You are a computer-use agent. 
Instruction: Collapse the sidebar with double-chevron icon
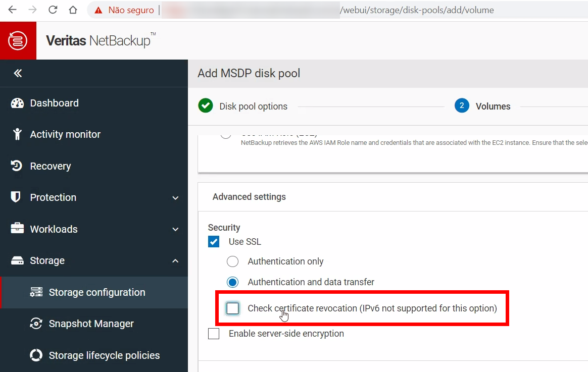click(x=18, y=73)
